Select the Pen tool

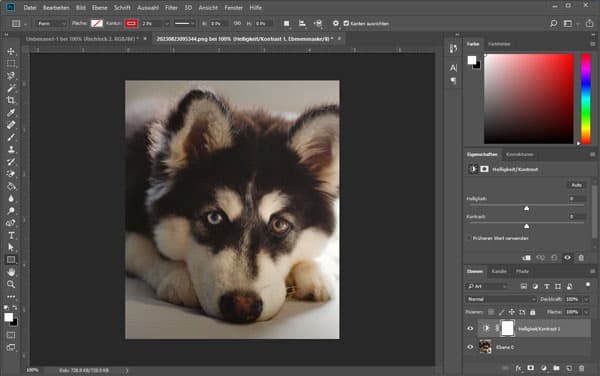[11, 223]
